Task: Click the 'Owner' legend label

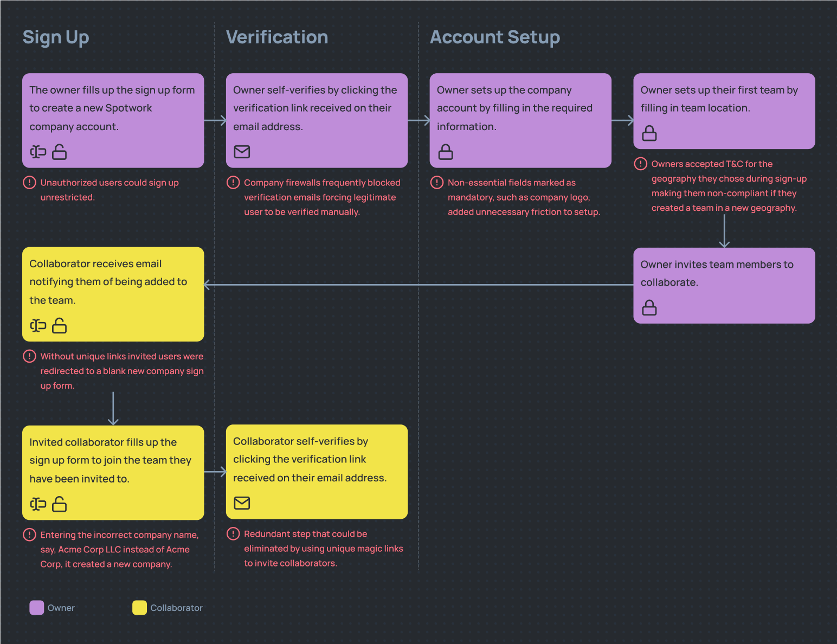Action: pos(61,608)
